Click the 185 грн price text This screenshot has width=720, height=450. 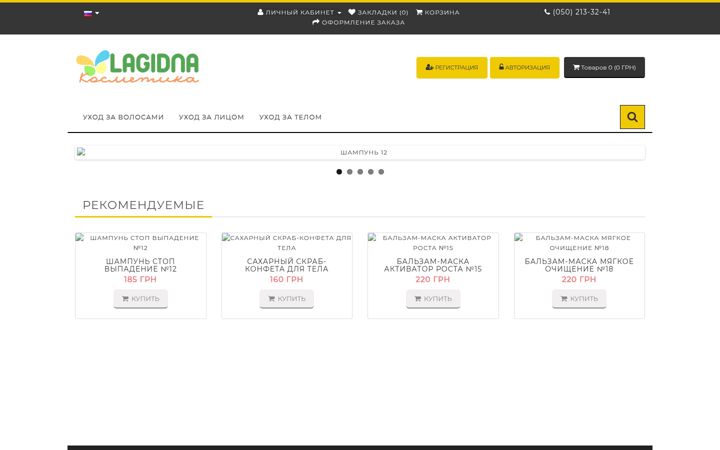click(x=140, y=279)
